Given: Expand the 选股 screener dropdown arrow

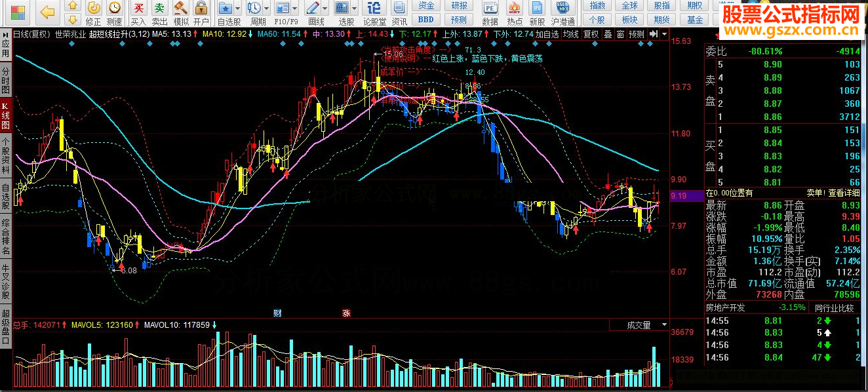Looking at the screenshot, I should point(354,9).
